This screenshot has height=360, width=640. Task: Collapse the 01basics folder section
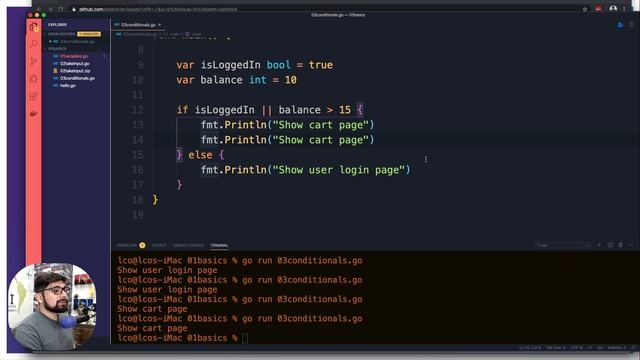[x=57, y=49]
